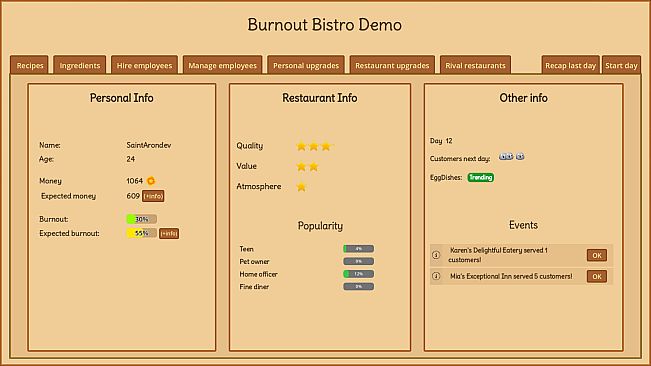Click the name SaintArondev
Image resolution: width=651 pixels, height=366 pixels.
149,145
